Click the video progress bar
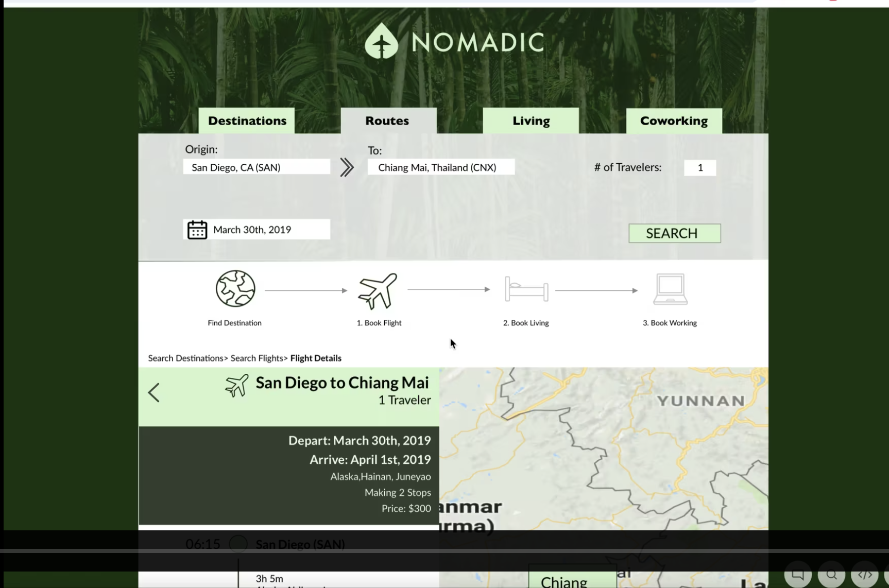 click(444, 551)
